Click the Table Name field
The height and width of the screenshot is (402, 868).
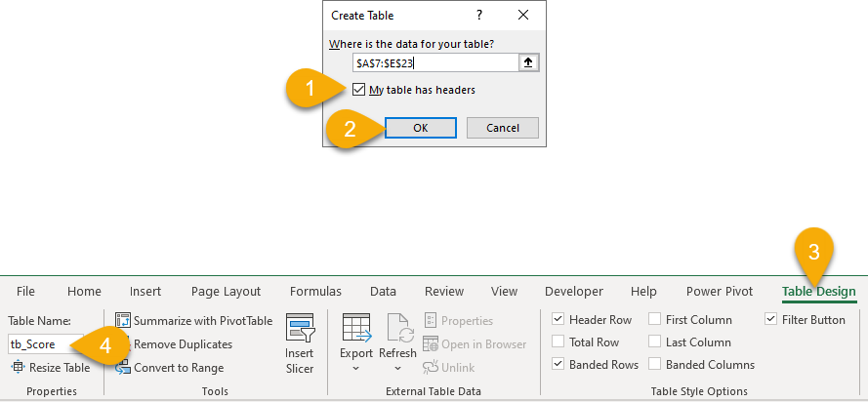point(42,344)
